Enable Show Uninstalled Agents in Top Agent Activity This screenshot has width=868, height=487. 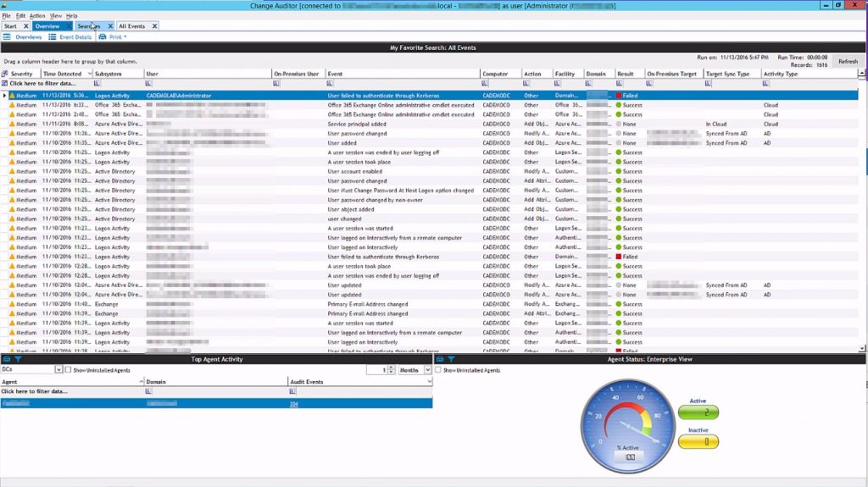point(69,370)
